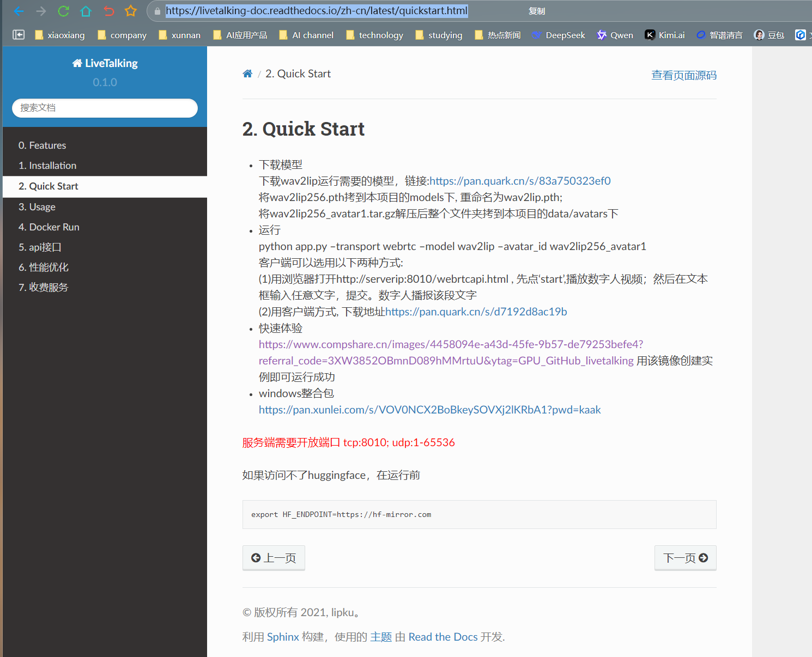Open 6. 性能优化 in sidebar
This screenshot has width=812, height=657.
click(x=105, y=267)
